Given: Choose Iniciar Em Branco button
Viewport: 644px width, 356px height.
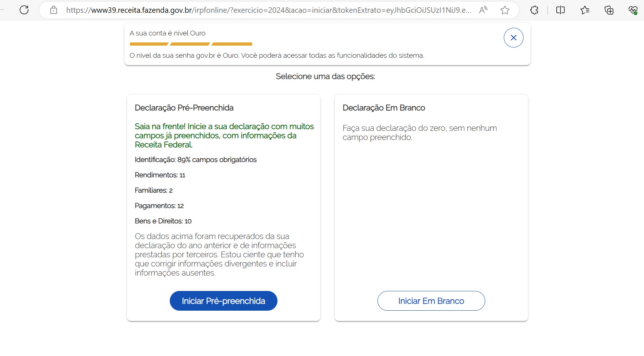Looking at the screenshot, I should [431, 301].
